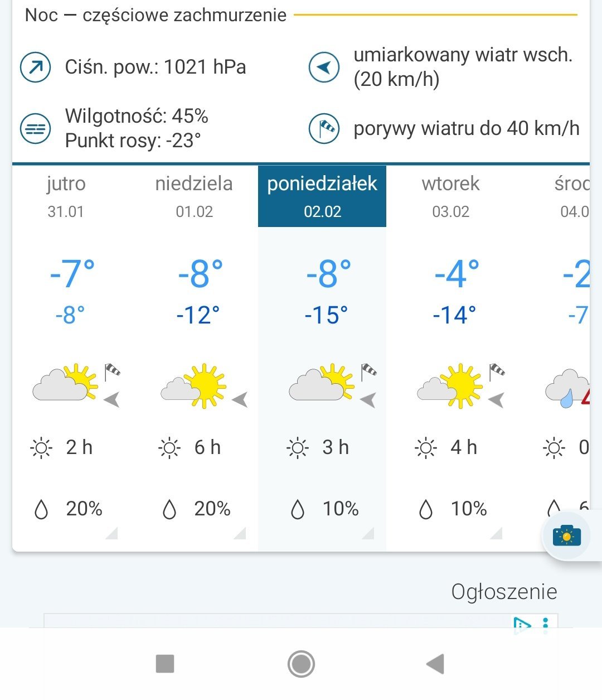Tap the east wind direction icon
Screen dimensions: 602x700
pyautogui.click(x=324, y=67)
